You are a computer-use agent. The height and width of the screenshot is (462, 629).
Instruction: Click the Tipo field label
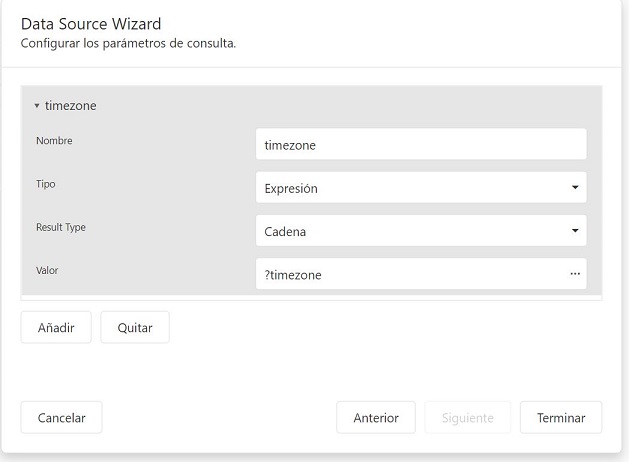46,184
